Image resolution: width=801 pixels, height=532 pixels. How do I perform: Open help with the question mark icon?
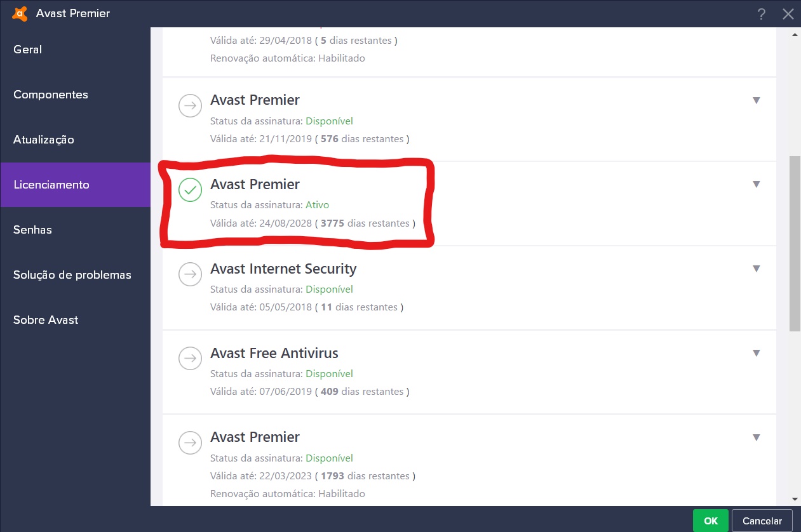[x=761, y=14]
